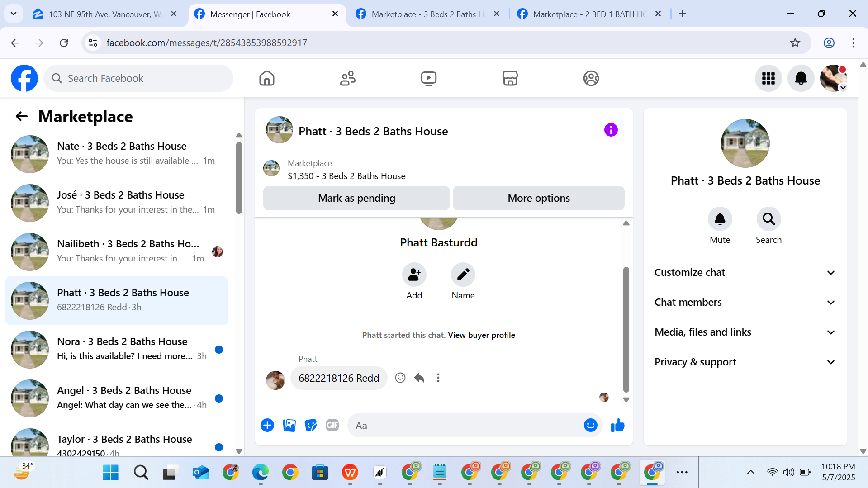Screen dimensions: 868x488
Task: Choose a GIF in the composer
Action: (332, 425)
